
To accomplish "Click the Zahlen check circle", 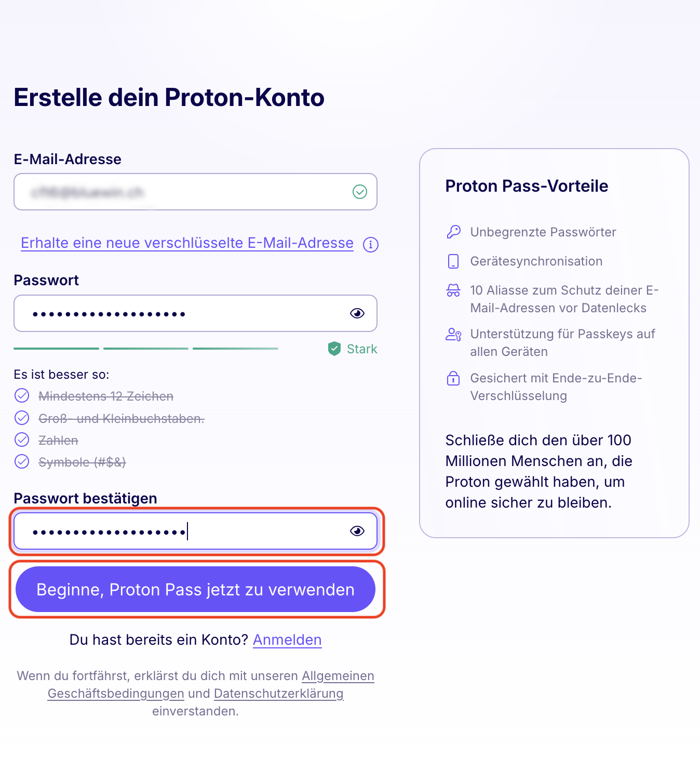I will (x=22, y=440).
